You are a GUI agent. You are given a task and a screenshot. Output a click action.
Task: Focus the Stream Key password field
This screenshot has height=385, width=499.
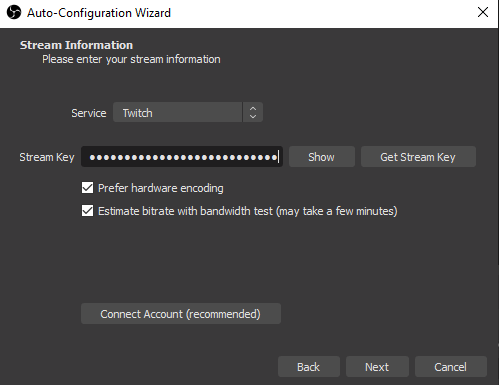tap(182, 157)
